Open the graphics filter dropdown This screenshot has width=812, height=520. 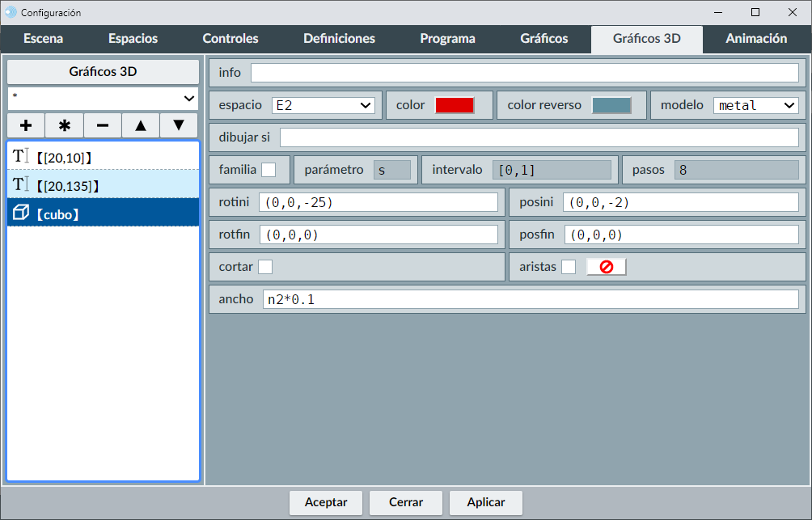tap(103, 99)
